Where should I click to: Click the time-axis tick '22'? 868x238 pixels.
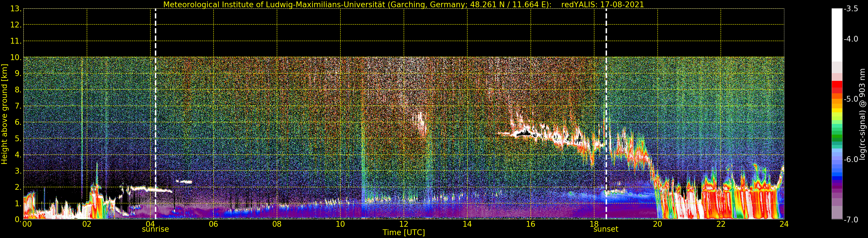721,224
